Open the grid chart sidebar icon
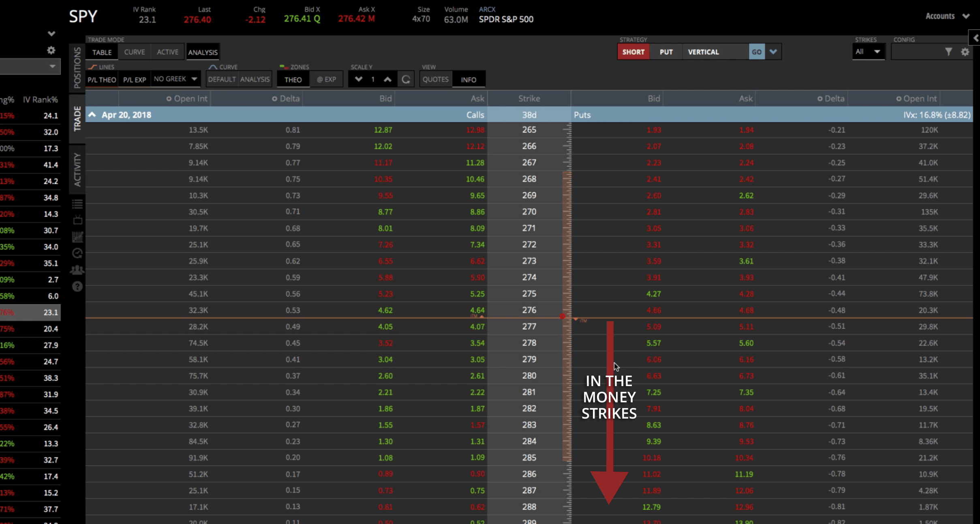The image size is (980, 524). 77,236
